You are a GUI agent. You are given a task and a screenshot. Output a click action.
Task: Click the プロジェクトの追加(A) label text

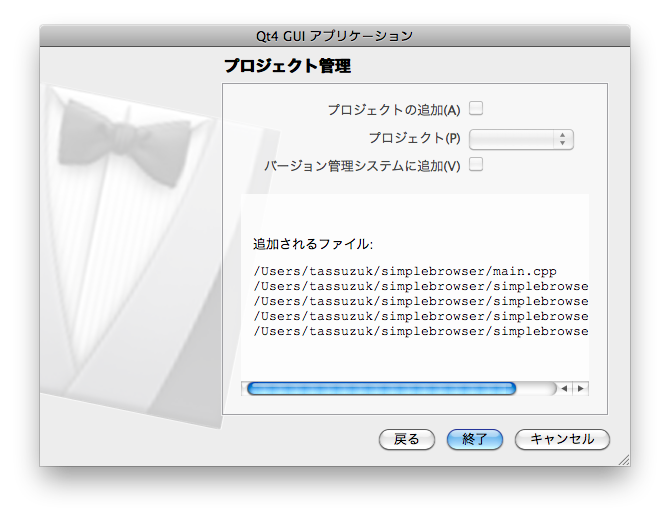(x=393, y=110)
